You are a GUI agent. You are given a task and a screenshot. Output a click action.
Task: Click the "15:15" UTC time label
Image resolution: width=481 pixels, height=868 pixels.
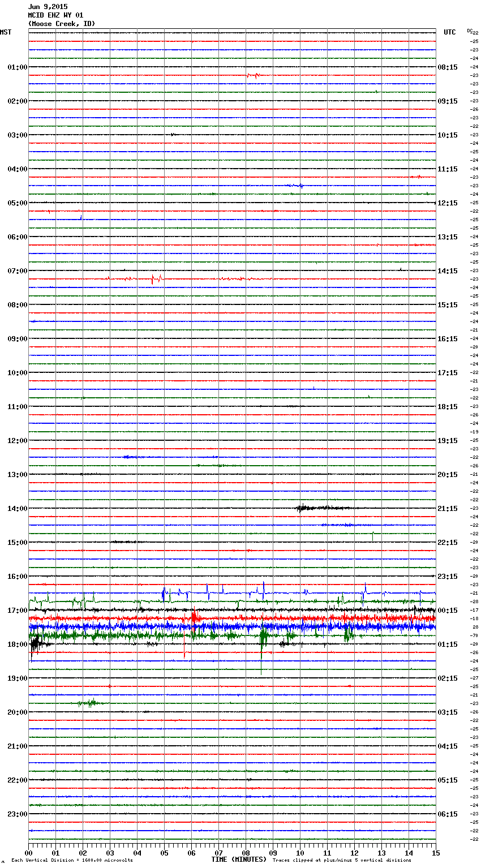click(448, 305)
